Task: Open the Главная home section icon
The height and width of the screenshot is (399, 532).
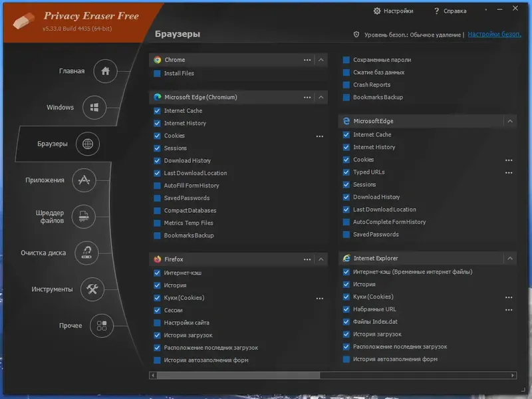Action: coord(106,71)
